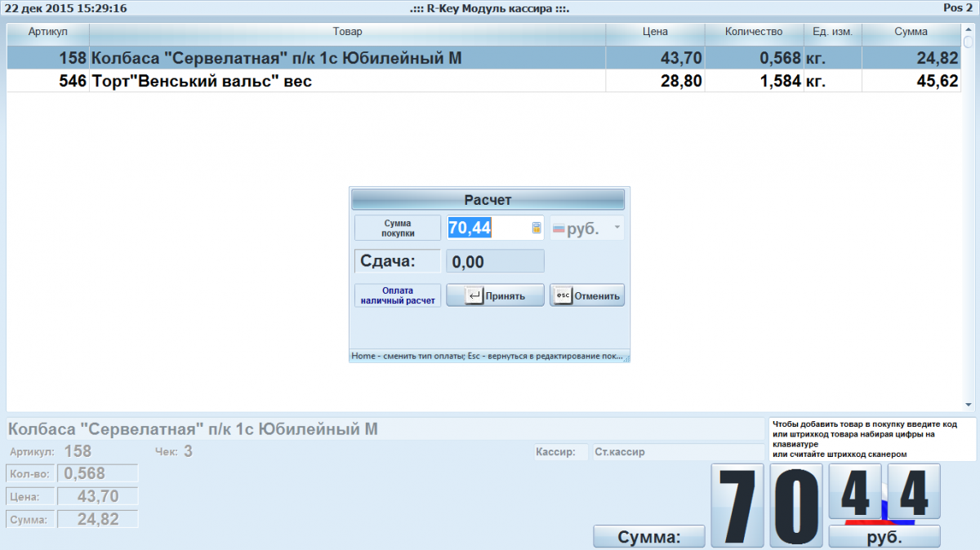Click the 70,44 purchase amount input field
Screen dimensions: 980x550
(487, 228)
